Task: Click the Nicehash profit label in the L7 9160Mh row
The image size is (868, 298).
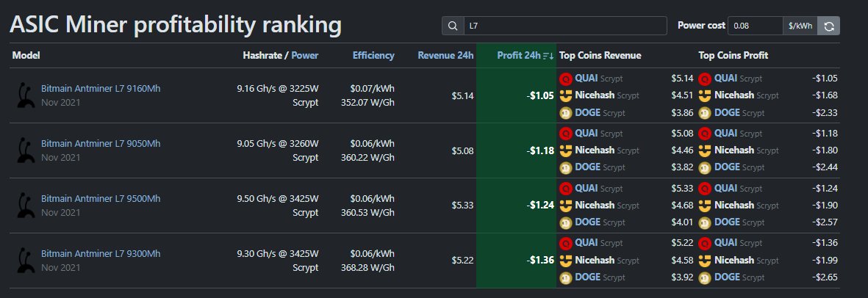Action: (x=734, y=95)
